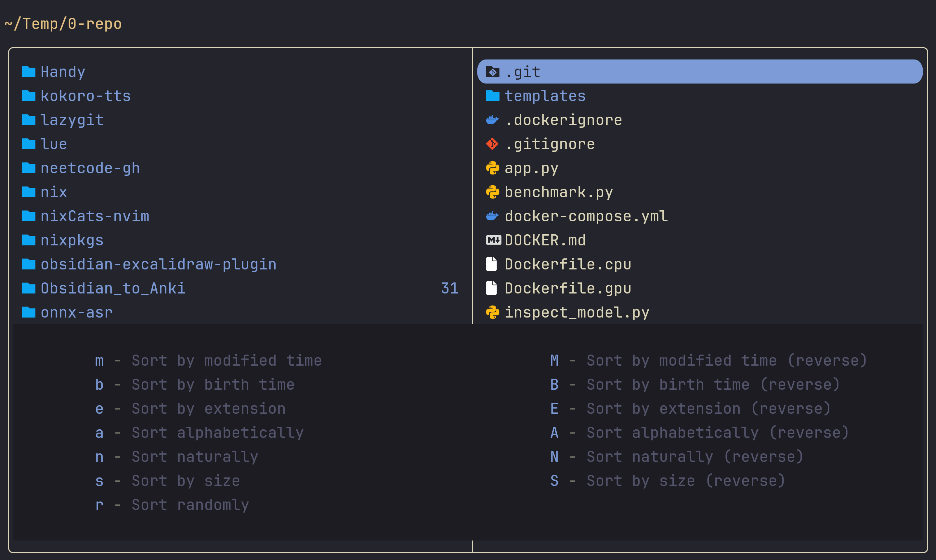Click the Python icon next to inspect_model.py
The width and height of the screenshot is (936, 560).
493,312
